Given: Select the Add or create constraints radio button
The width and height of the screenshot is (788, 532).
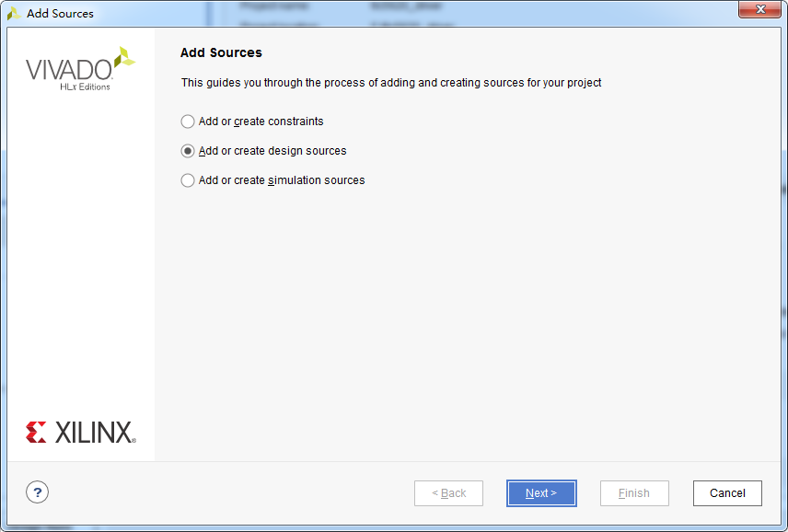Looking at the screenshot, I should pyautogui.click(x=188, y=121).
